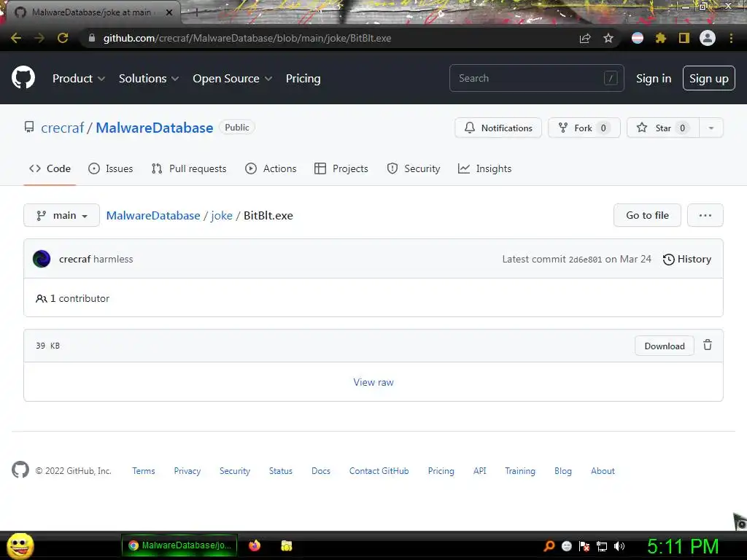
Task: Open Firefox from the taskbar
Action: coord(255,545)
